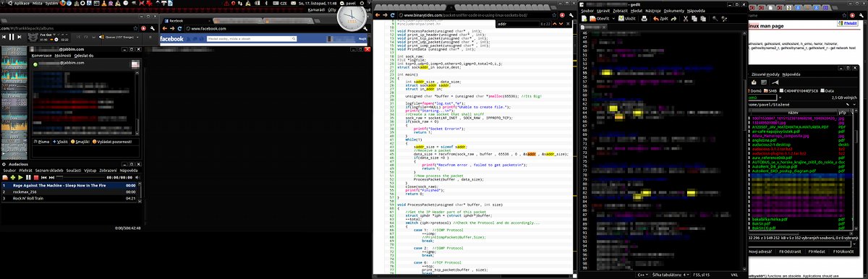
Task: Open Seznam skladeb menu in Audacious
Action: pos(49,171)
